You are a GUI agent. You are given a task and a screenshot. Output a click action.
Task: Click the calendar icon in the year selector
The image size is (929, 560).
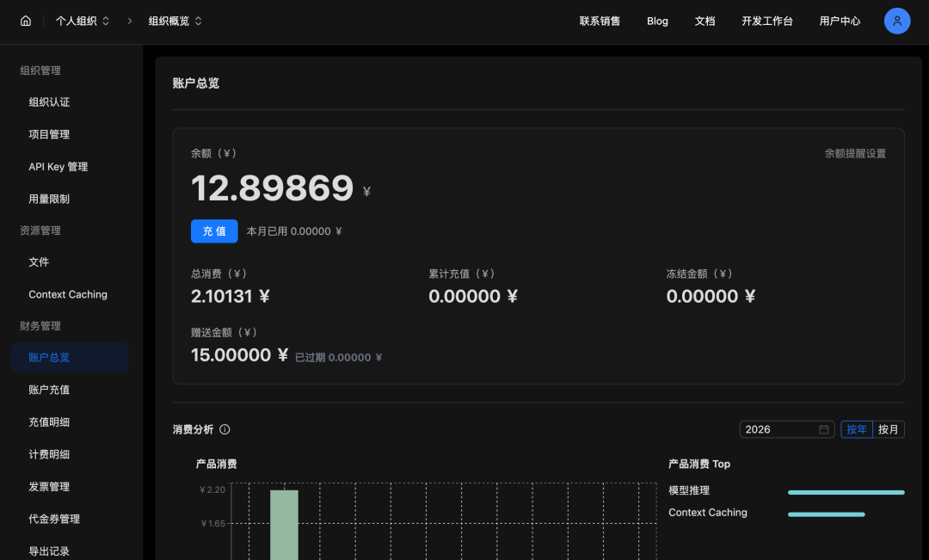tap(823, 429)
